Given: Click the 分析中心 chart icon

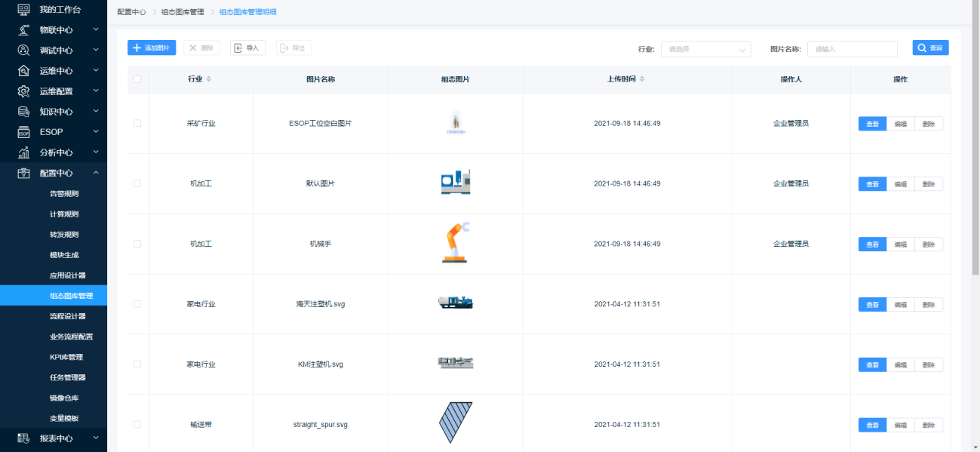Looking at the screenshot, I should [x=23, y=152].
